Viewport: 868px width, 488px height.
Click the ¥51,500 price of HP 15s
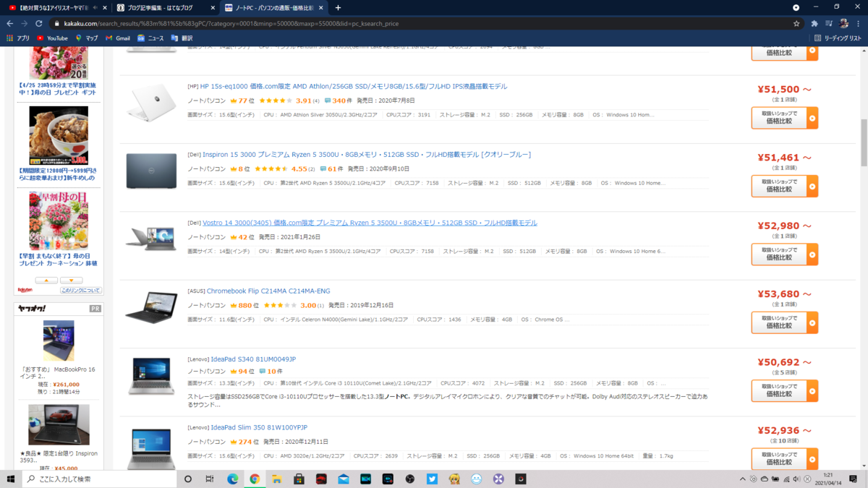(784, 90)
